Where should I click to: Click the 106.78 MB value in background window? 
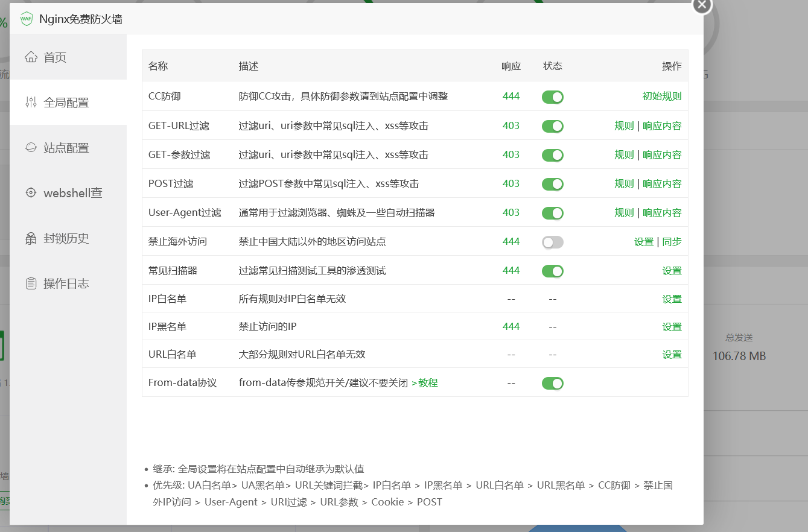[x=739, y=356]
